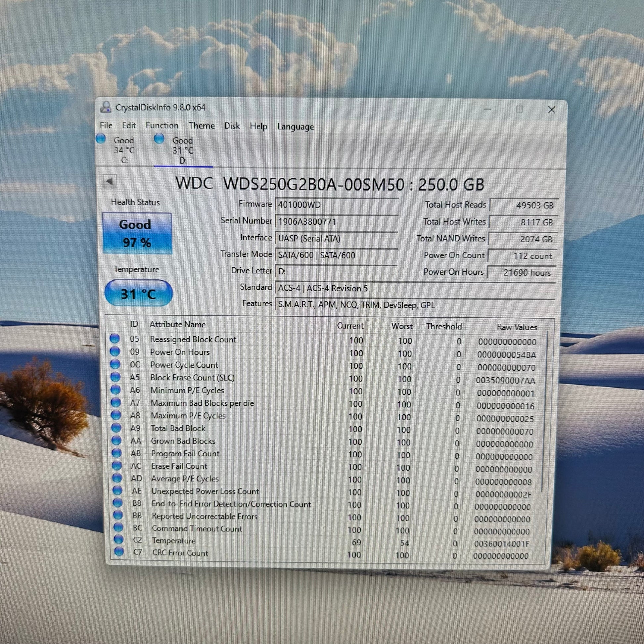Click the Good 97 % health status button
This screenshot has width=644, height=644.
pyautogui.click(x=137, y=233)
